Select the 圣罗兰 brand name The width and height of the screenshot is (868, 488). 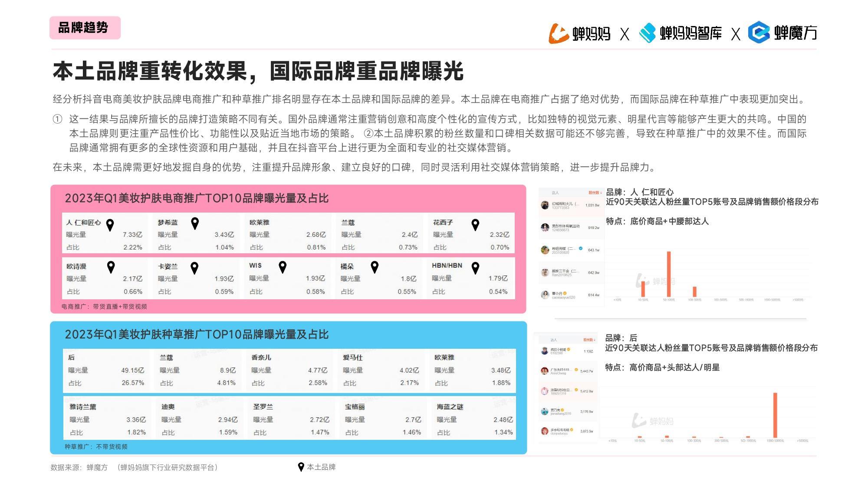click(x=263, y=407)
